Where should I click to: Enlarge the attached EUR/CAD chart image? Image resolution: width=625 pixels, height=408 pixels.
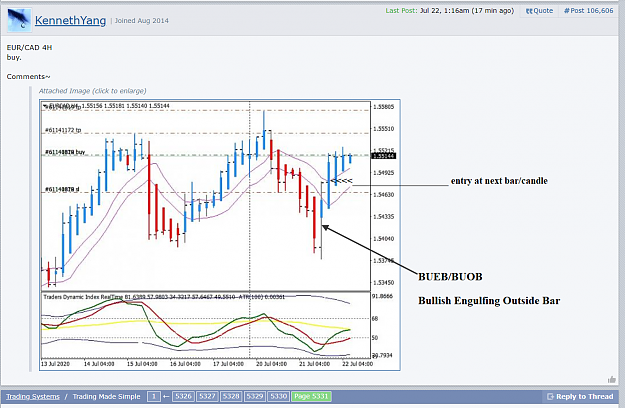click(x=220, y=235)
